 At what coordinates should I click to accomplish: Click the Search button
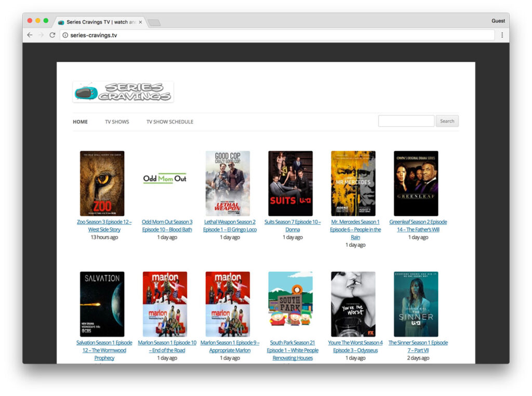447,121
